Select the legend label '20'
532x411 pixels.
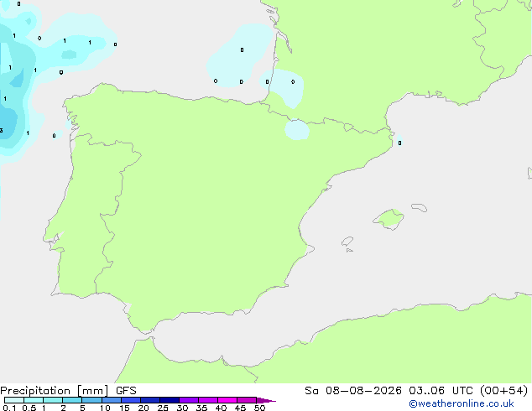(143, 408)
